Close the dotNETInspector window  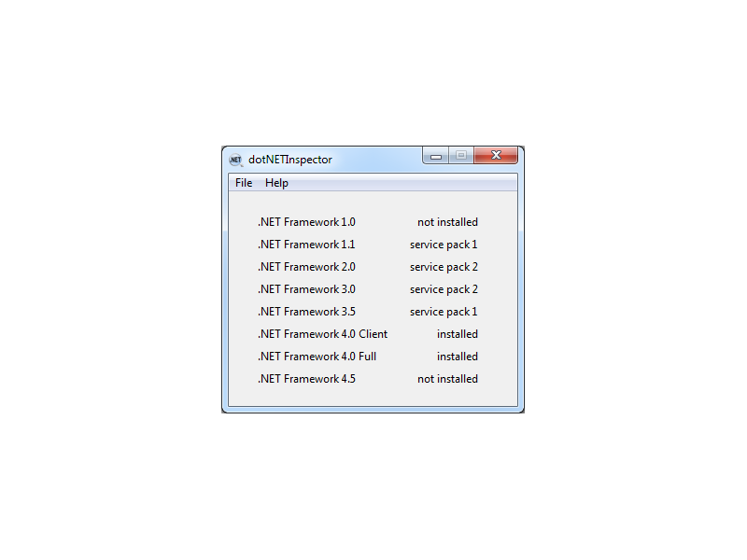pos(496,155)
